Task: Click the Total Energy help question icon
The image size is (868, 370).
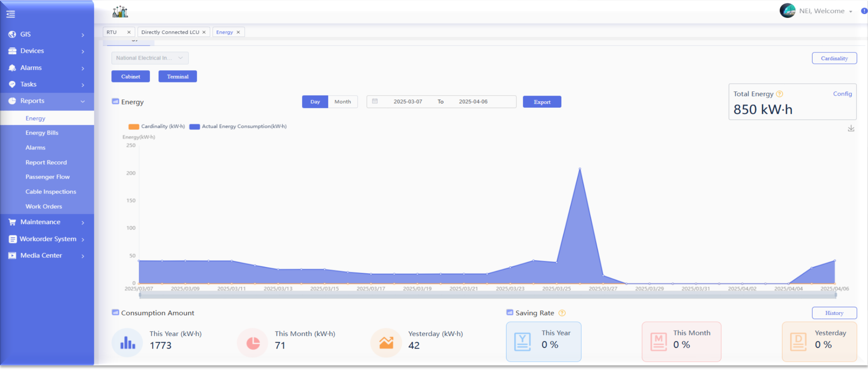Action: pos(779,94)
